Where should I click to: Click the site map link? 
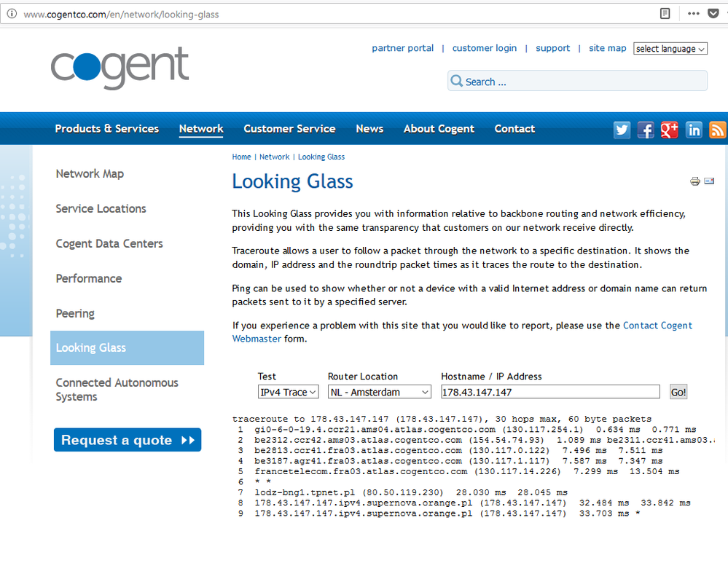coord(607,48)
